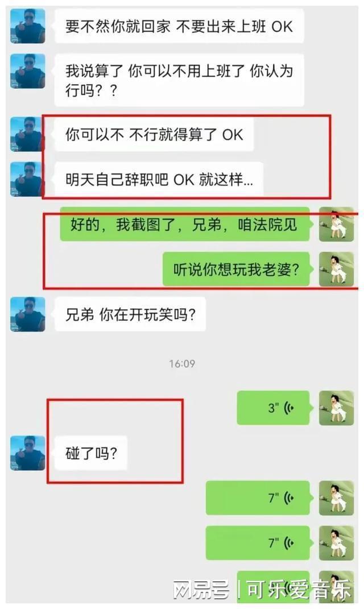
Task: Tap avatar next to "我说算了" message
Action: point(27,72)
